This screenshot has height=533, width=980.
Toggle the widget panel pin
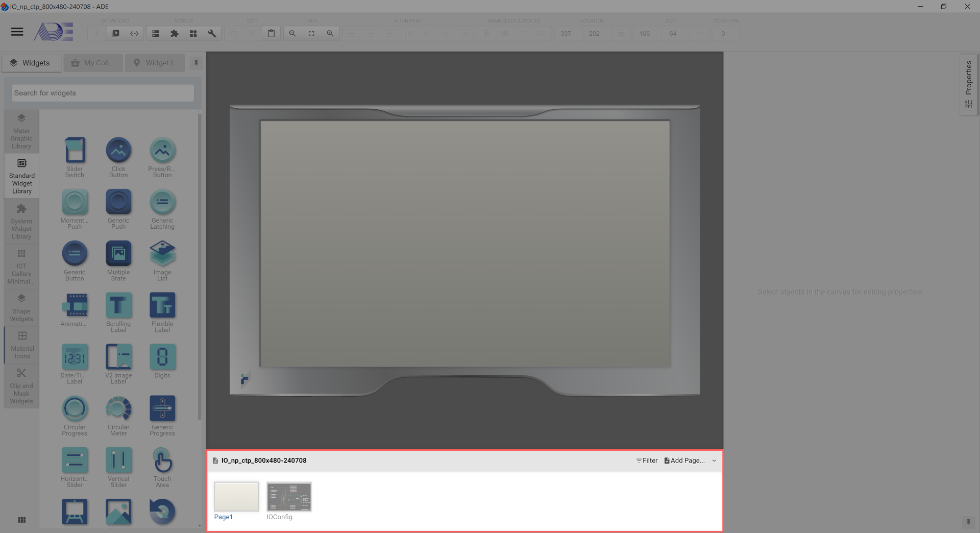196,63
